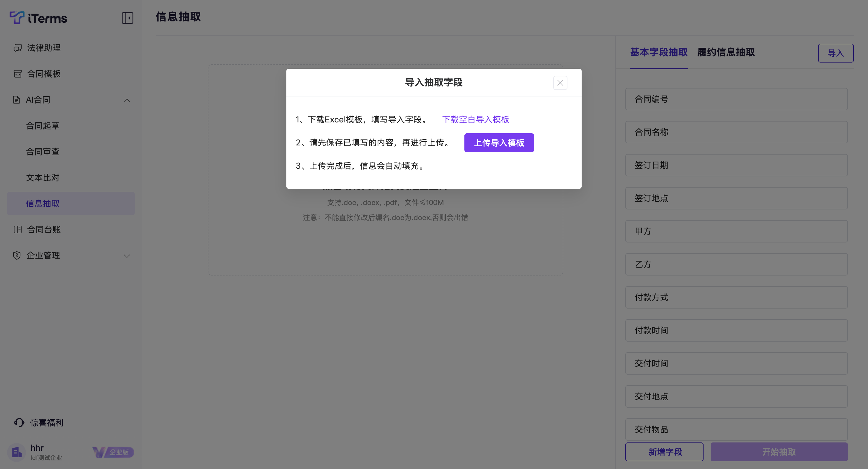Open 合同模板 in the sidebar
This screenshot has height=469, width=868.
[x=44, y=74]
